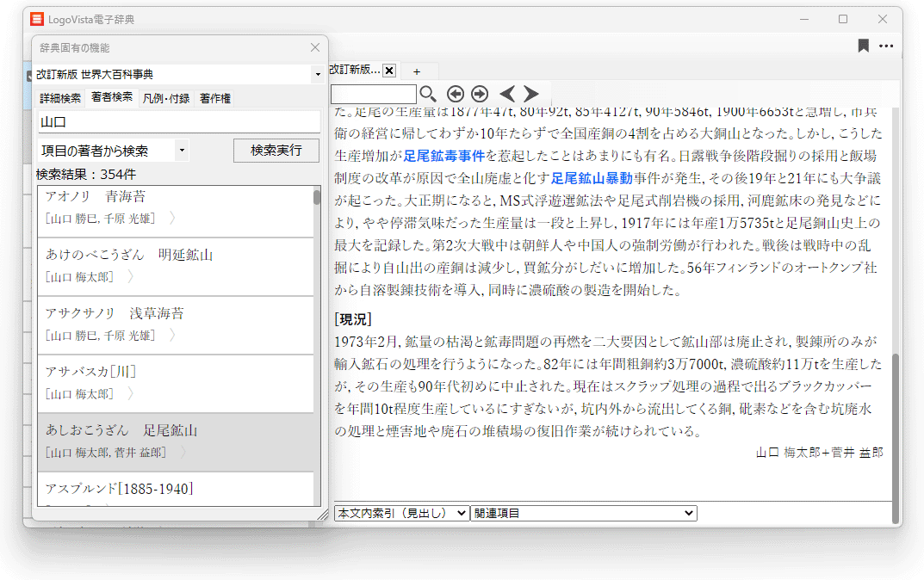Expand the 関連項目 dropdown
Screen dimensions: 924x580
[x=583, y=513]
